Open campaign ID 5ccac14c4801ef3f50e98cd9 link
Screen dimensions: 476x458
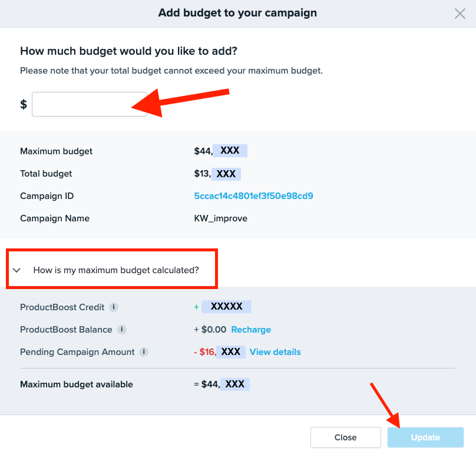coord(253,196)
